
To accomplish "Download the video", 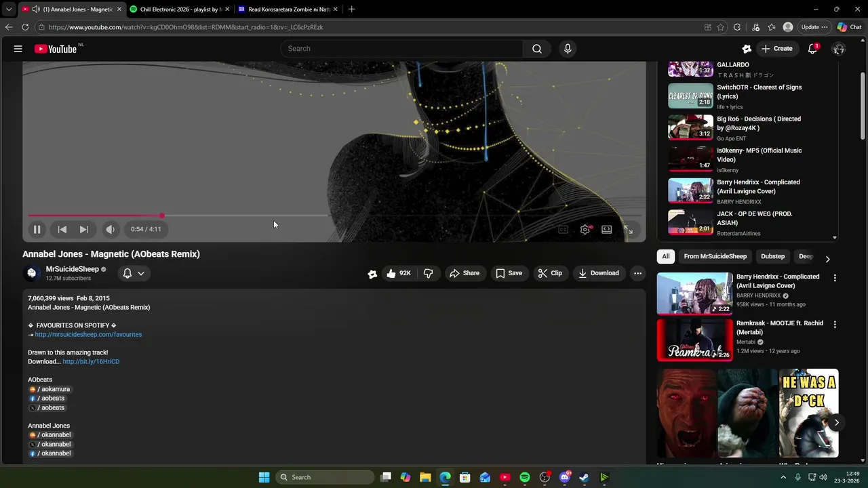I will point(598,273).
